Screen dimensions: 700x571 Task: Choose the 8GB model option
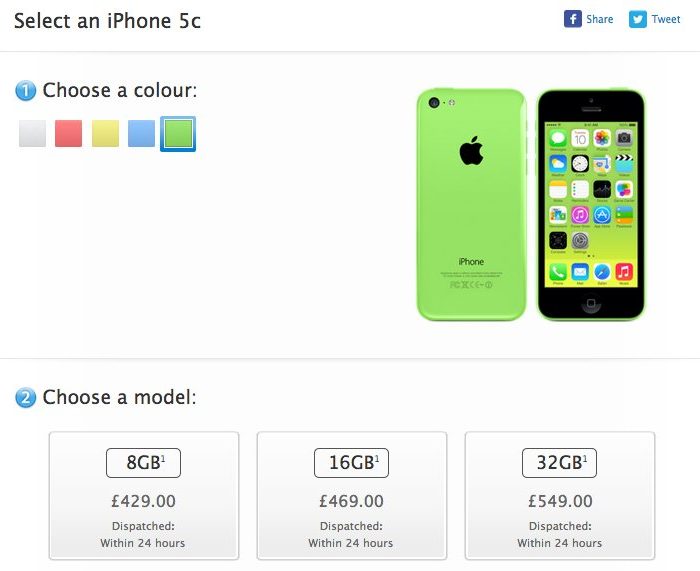pyautogui.click(x=143, y=463)
